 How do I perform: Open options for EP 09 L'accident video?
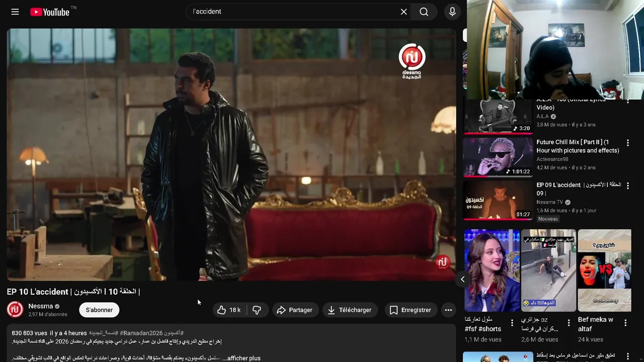pyautogui.click(x=627, y=186)
